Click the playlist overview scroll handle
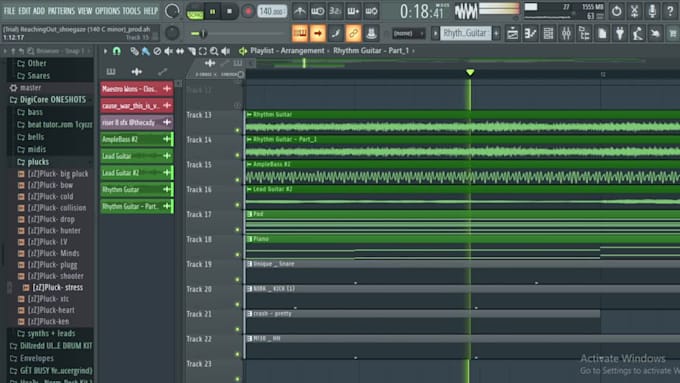680x383 pixels. [x=304, y=63]
